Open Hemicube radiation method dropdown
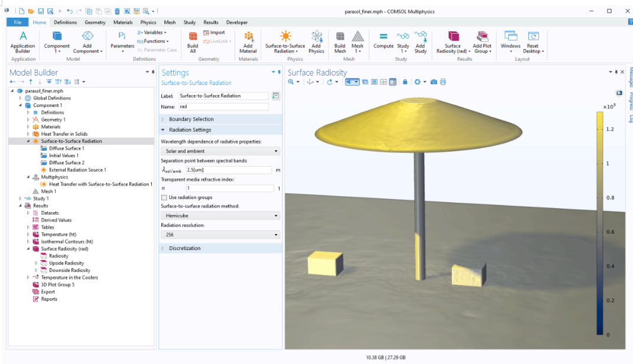Viewport: 633px width, 364px height. [220, 216]
